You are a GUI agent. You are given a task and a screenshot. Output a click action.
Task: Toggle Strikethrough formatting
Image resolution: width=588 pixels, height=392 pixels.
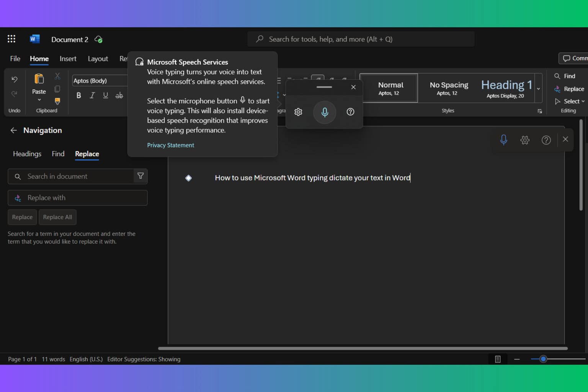point(119,95)
